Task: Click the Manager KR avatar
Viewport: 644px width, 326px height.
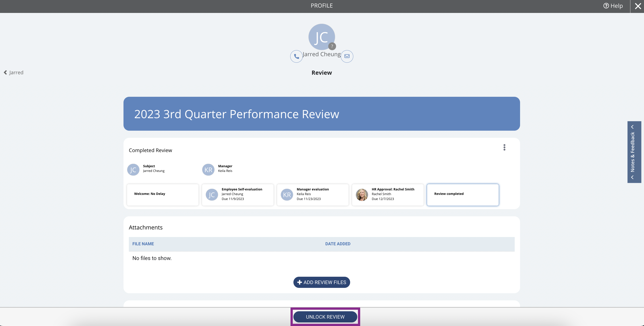Action: coord(208,170)
